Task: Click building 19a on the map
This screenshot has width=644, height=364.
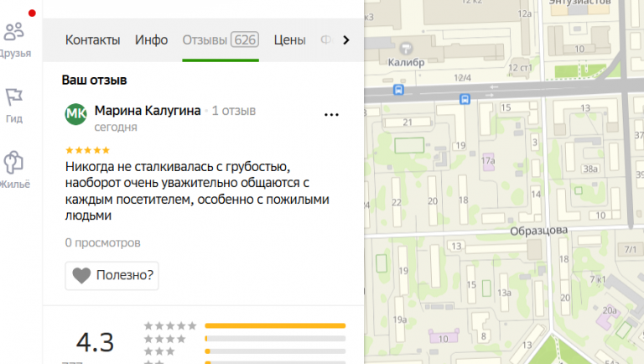Action: pyautogui.click(x=400, y=320)
